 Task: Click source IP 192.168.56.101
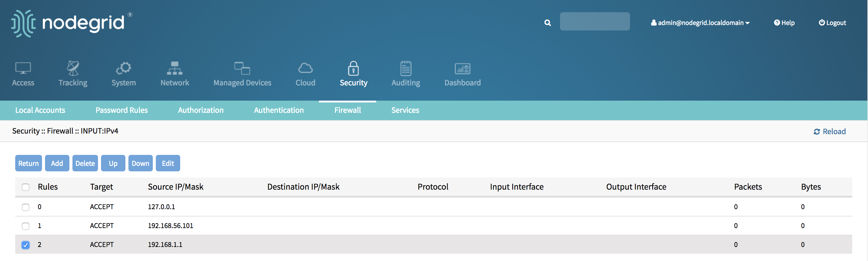tap(170, 226)
